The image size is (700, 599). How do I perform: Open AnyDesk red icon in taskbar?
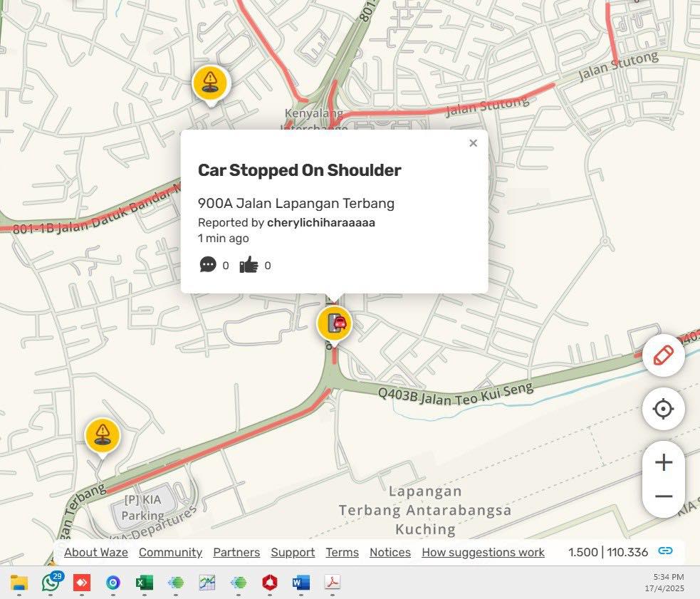[x=82, y=583]
